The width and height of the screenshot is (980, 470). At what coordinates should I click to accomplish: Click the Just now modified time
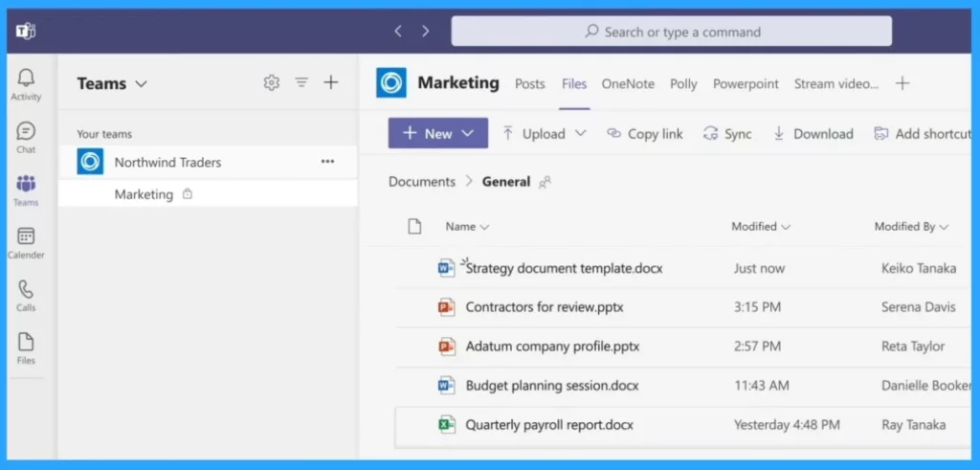pyautogui.click(x=759, y=268)
